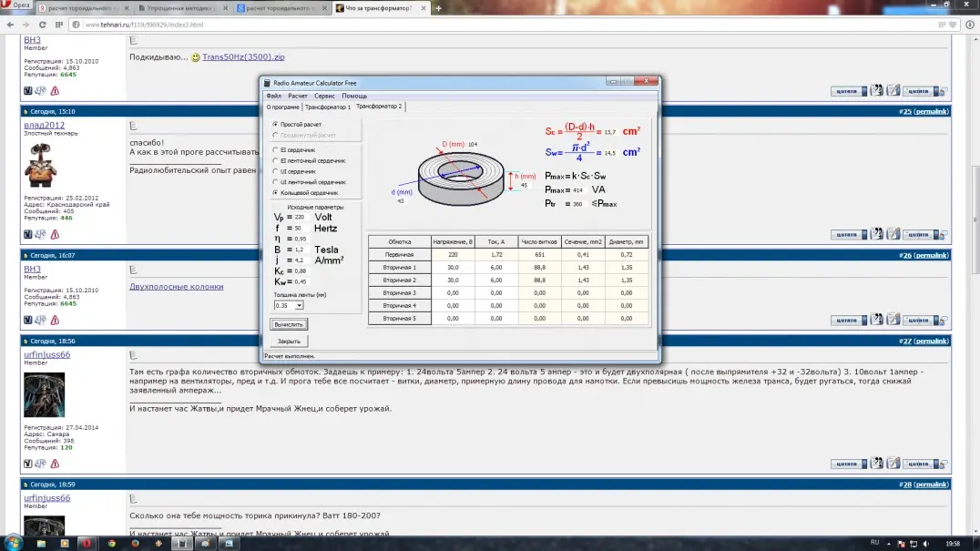Click the browser back arrow

pos(11,25)
